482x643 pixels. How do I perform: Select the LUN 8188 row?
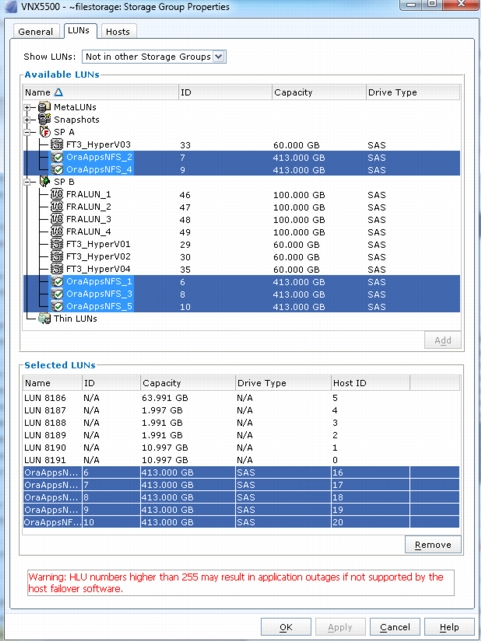(x=241, y=423)
